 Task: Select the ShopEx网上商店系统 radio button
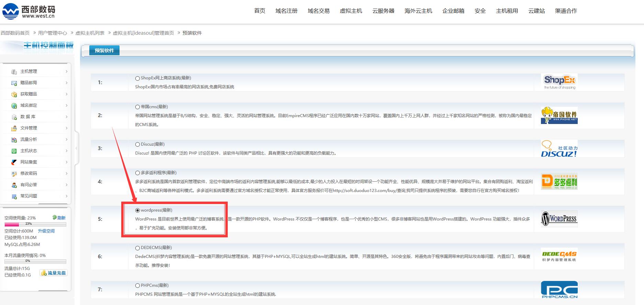(x=137, y=78)
